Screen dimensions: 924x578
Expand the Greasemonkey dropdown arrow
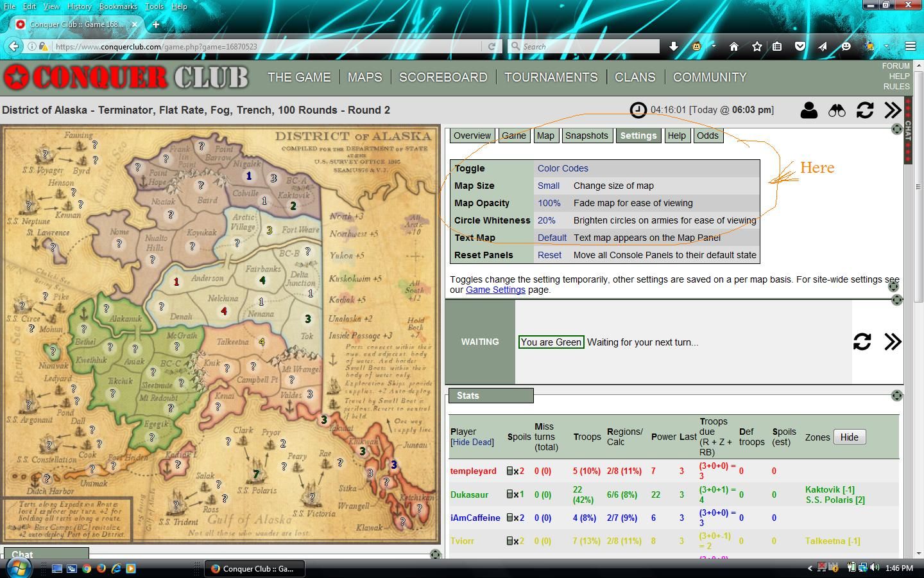713,46
